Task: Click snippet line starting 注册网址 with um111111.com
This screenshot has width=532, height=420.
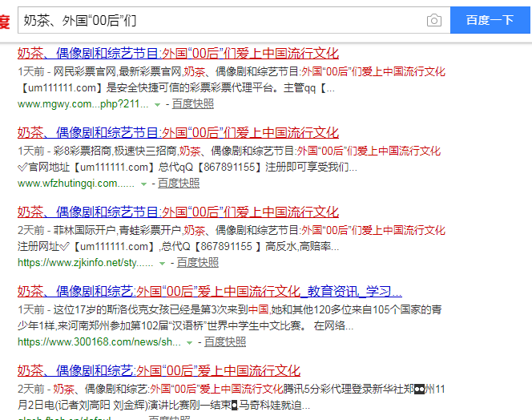Action: point(178,247)
